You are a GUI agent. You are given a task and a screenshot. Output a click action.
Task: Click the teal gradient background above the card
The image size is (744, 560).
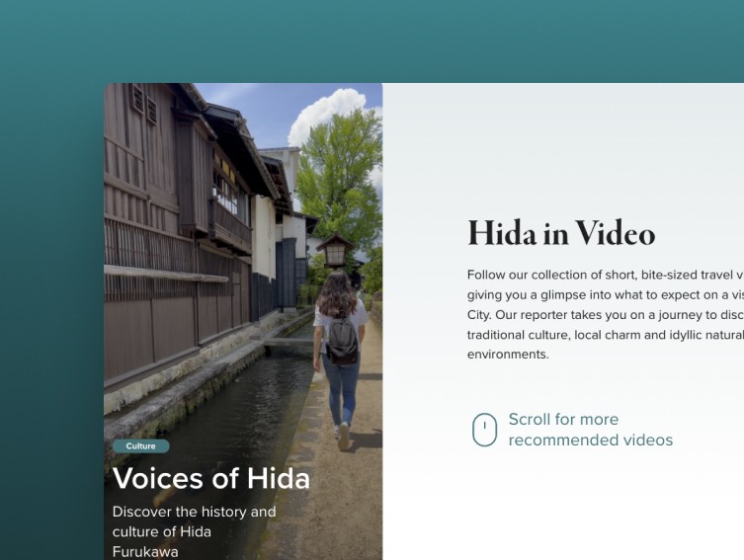click(x=372, y=40)
